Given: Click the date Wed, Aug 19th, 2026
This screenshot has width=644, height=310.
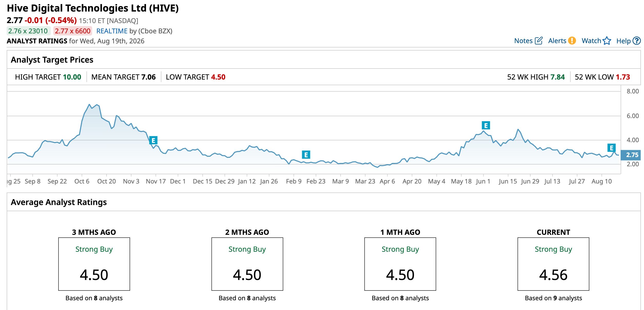Looking at the screenshot, I should coord(112,41).
